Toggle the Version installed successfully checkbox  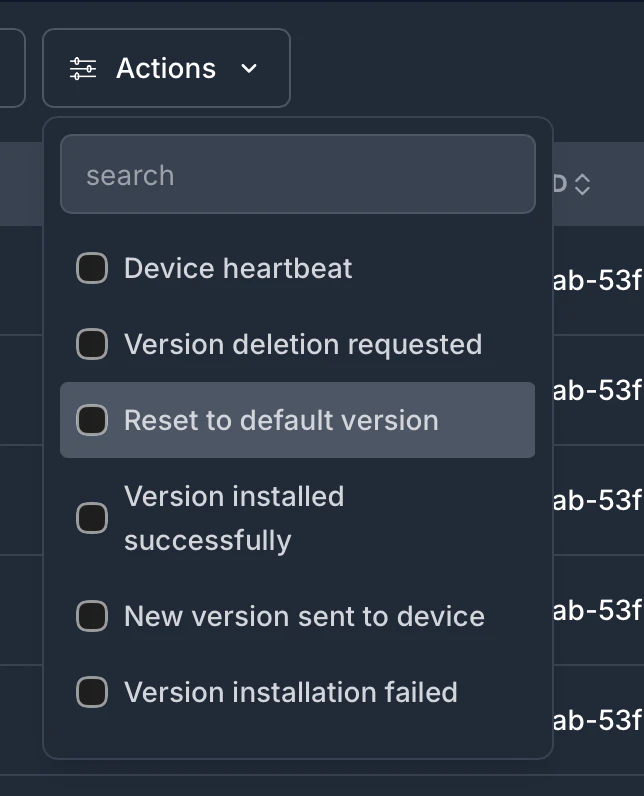pos(92,518)
